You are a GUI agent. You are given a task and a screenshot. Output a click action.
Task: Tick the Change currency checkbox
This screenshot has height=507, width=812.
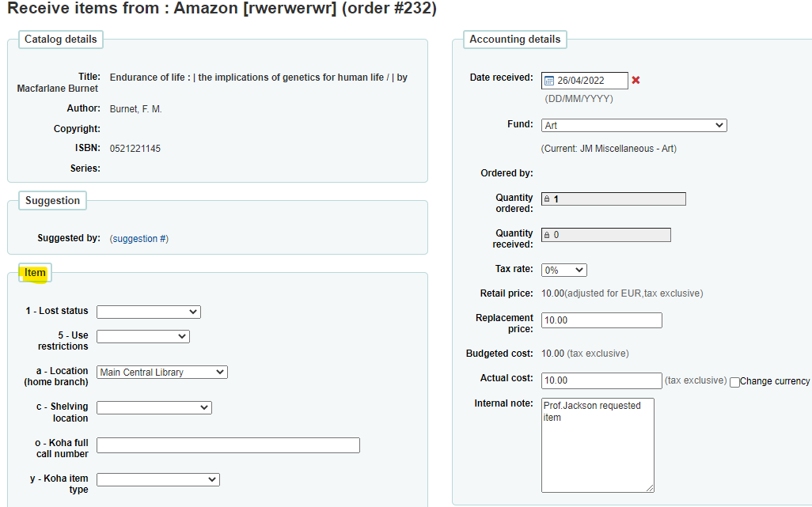(x=734, y=382)
